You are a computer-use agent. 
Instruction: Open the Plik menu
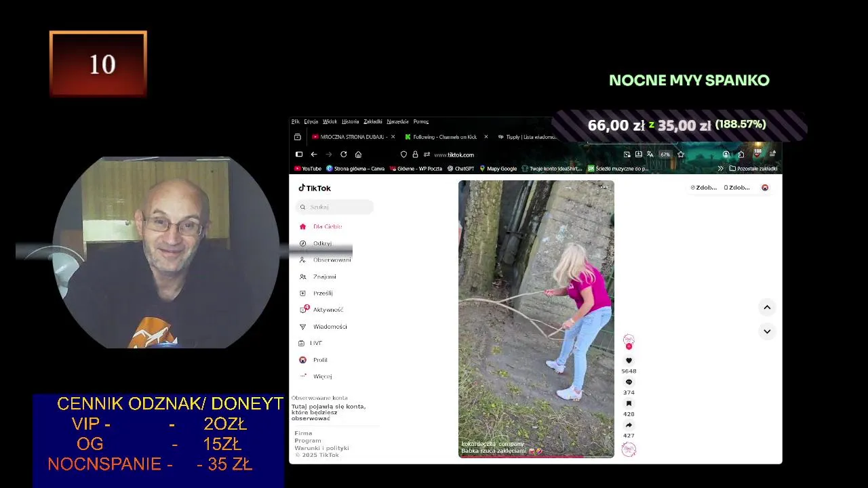point(296,121)
